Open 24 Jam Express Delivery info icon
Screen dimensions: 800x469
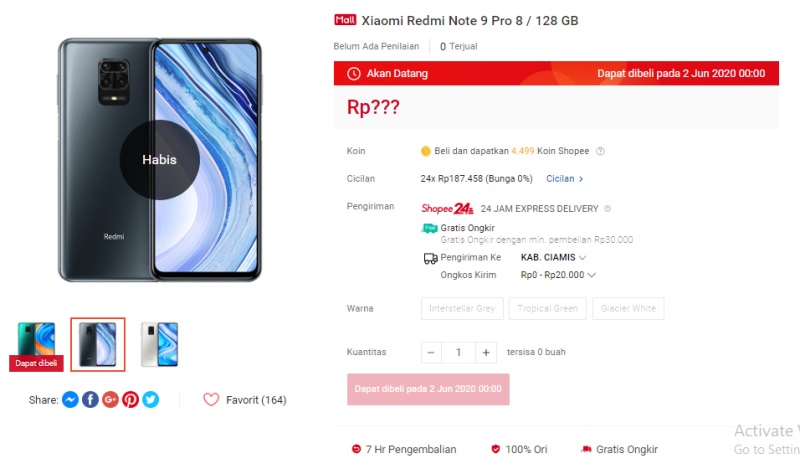coord(607,208)
